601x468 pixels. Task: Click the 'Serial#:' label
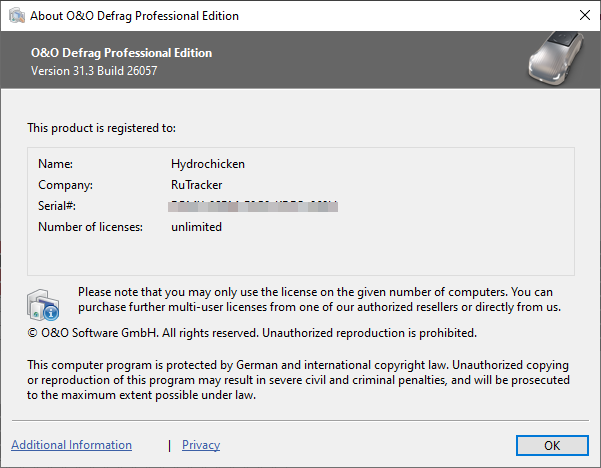point(57,206)
